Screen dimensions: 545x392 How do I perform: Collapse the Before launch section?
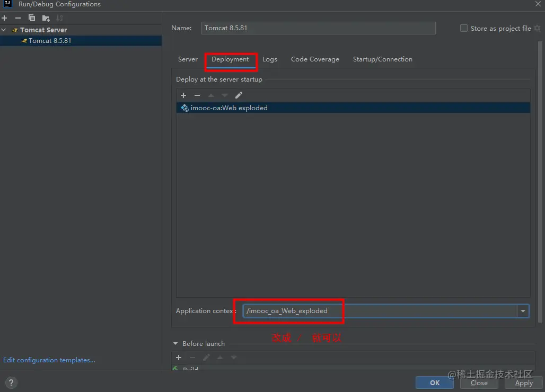(175, 344)
